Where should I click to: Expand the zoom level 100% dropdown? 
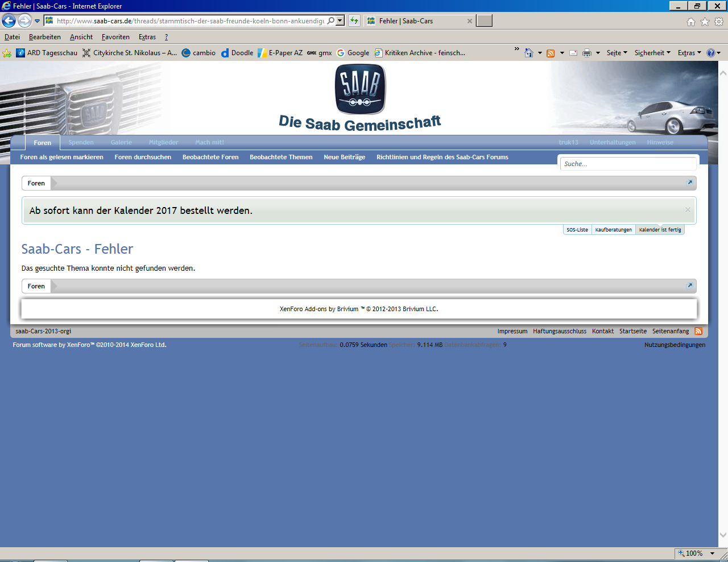click(712, 553)
